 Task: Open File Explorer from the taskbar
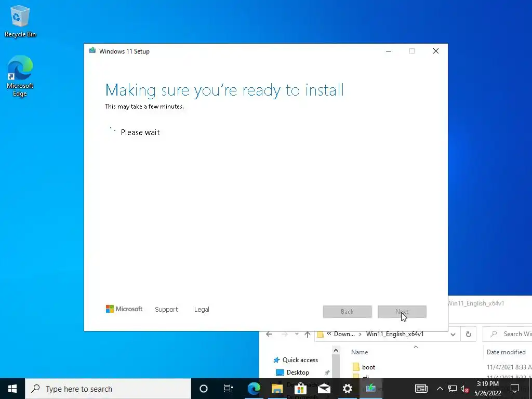tap(277, 389)
